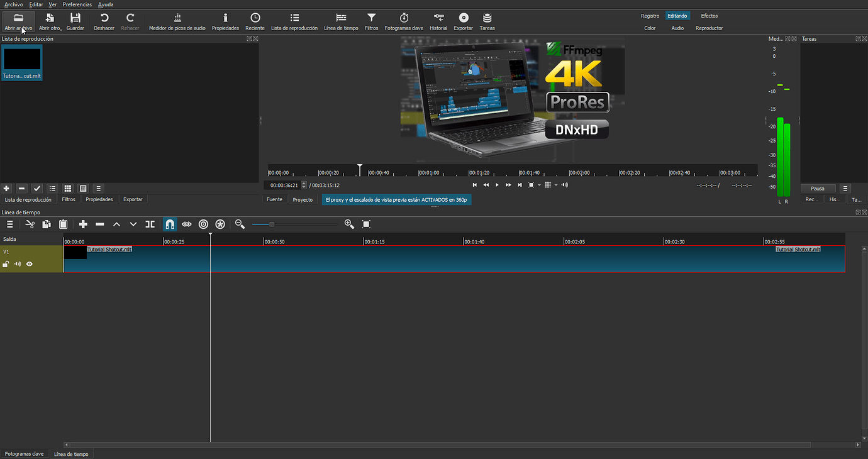Screen dimensions: 868x459
Task: Toggle timeline snapping magnet button
Action: [x=170, y=224]
